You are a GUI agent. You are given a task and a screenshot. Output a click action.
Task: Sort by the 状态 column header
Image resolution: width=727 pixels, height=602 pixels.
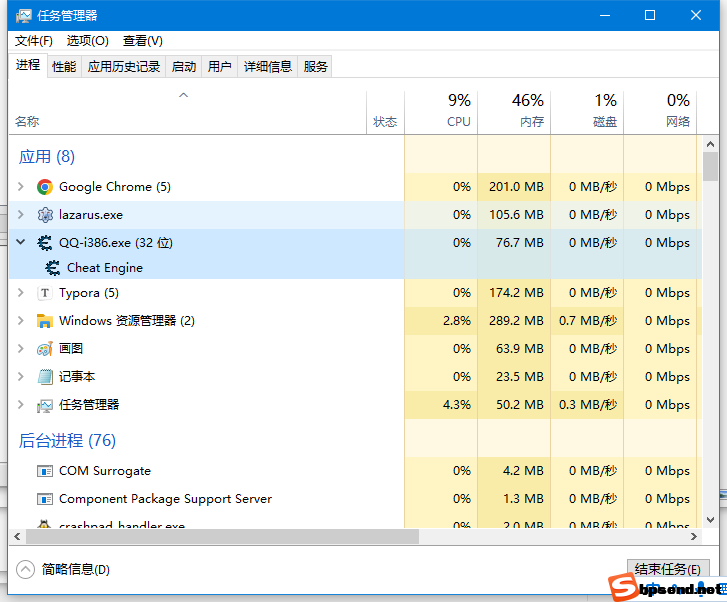[385, 113]
